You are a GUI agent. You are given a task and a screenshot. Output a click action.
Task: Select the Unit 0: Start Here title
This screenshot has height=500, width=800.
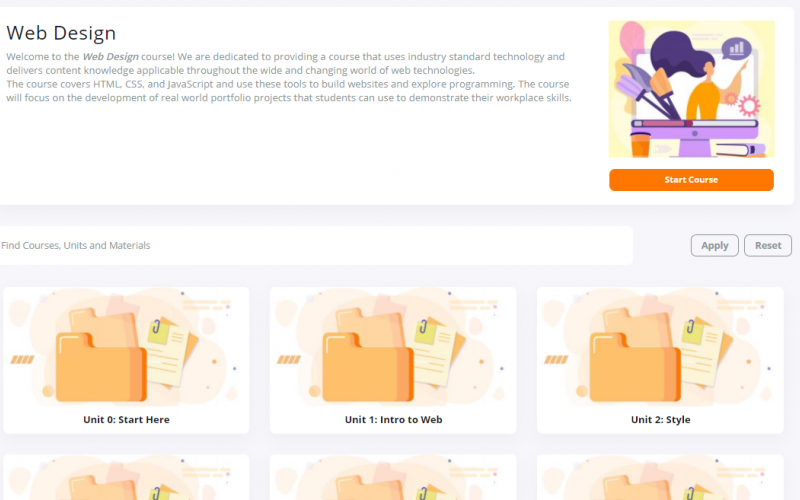tap(126, 419)
